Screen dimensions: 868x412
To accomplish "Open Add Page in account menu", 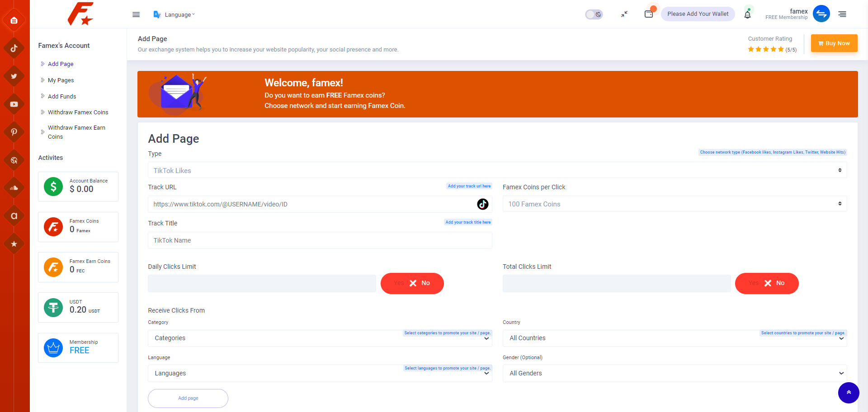I will 61,64.
